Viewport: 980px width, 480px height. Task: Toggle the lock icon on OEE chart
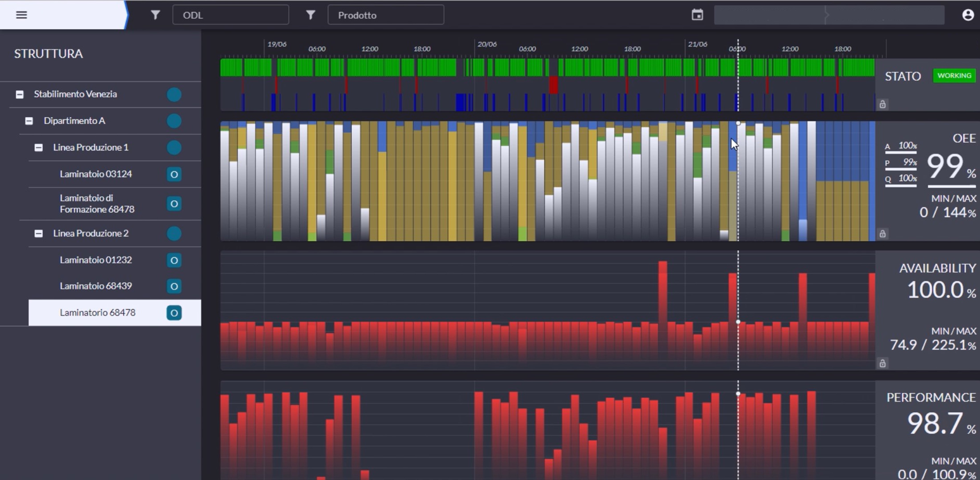coord(883,233)
